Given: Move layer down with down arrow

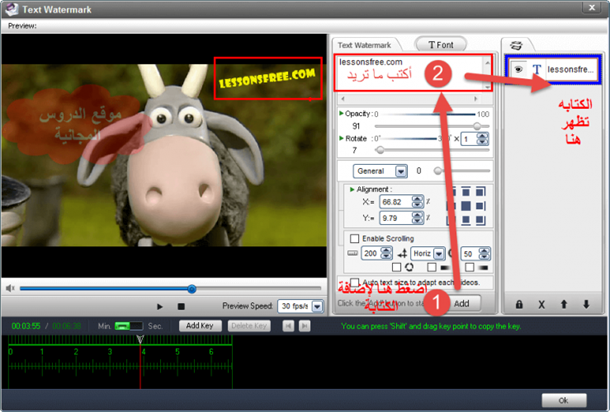Looking at the screenshot, I should point(586,304).
